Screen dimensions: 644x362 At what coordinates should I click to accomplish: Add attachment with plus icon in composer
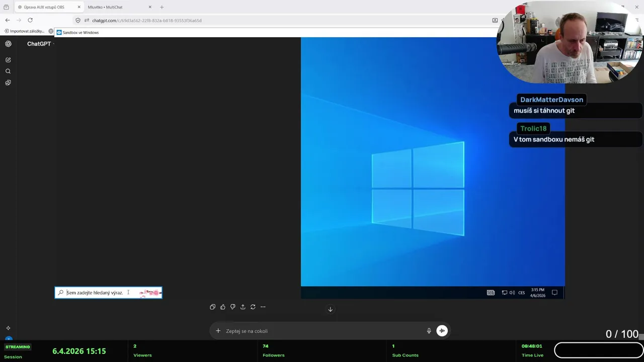pos(218,331)
